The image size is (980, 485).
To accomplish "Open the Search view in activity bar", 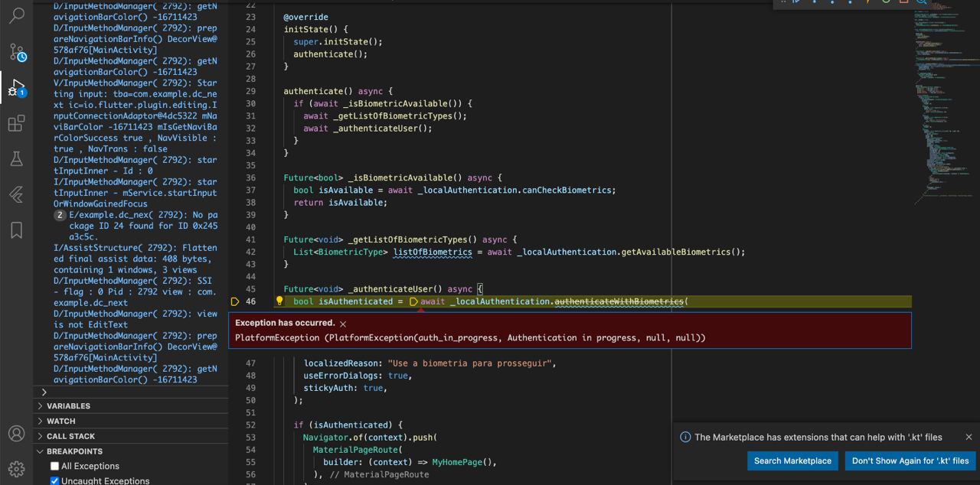I will [x=16, y=15].
